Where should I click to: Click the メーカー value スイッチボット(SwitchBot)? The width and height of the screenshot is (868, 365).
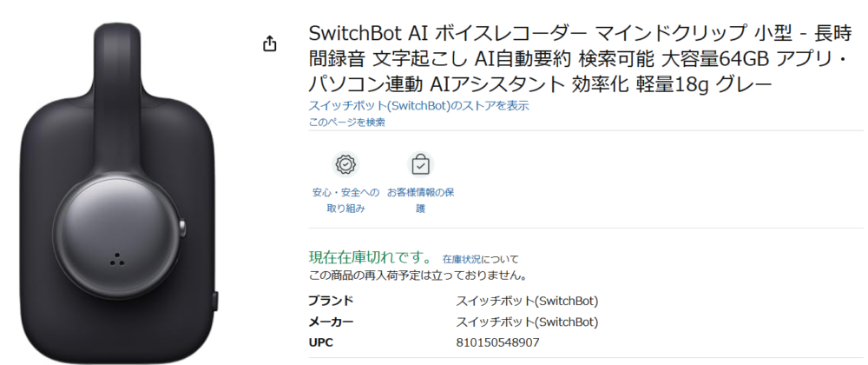pyautogui.click(x=527, y=322)
